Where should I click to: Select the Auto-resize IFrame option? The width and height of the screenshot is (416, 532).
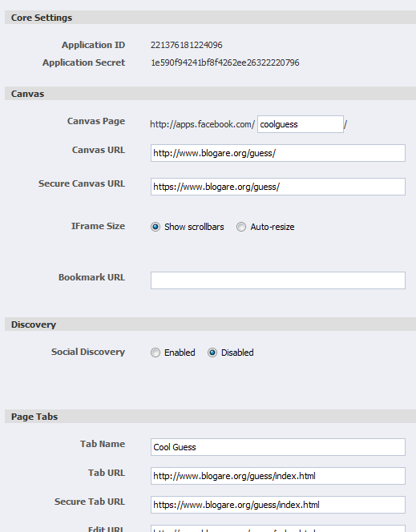click(x=241, y=227)
